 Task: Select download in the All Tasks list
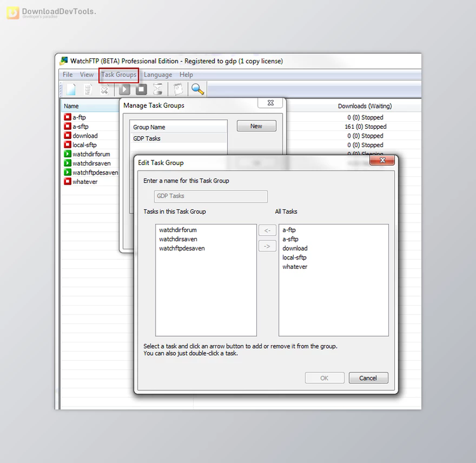[294, 248]
